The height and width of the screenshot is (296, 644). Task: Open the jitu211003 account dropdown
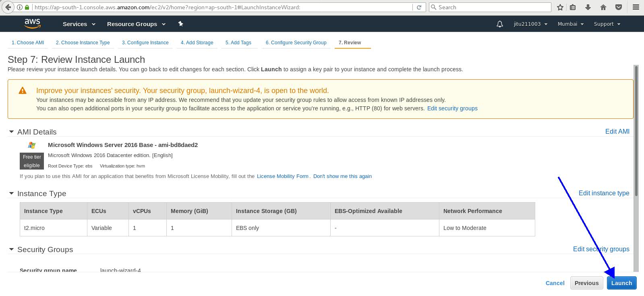(530, 24)
